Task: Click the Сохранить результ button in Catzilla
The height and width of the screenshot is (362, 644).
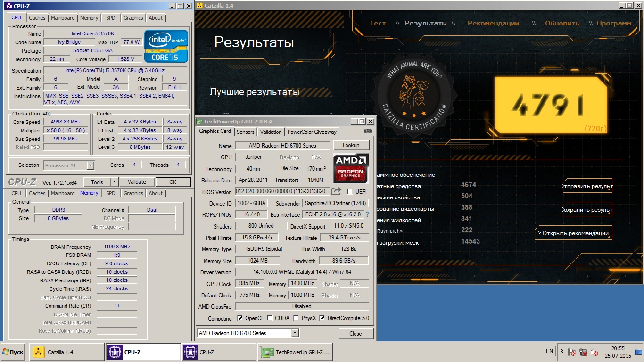Action: pyautogui.click(x=587, y=210)
